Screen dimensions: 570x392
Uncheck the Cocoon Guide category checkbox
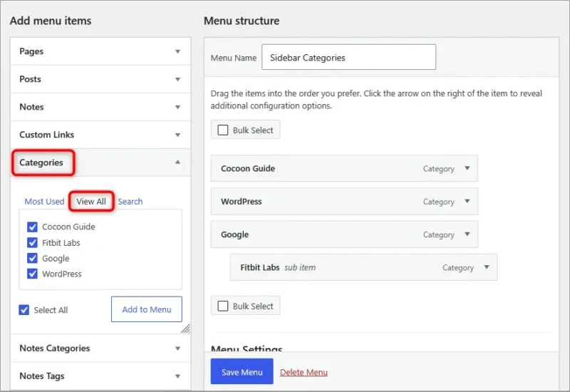(32, 227)
